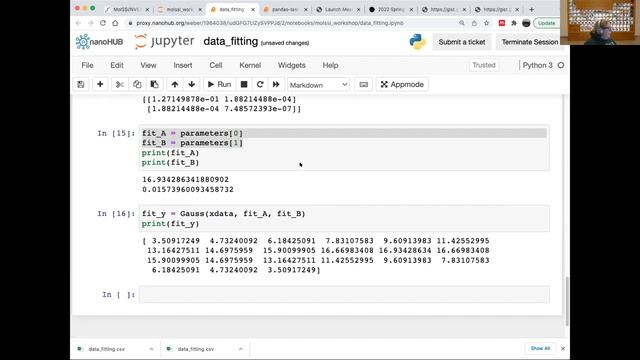Rename notebook title data_fitting
Image resolution: width=640 pixels, height=360 pixels.
(231, 42)
